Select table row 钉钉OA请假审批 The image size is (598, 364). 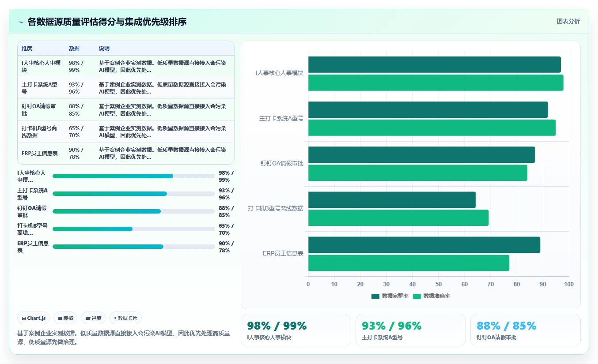[126, 110]
